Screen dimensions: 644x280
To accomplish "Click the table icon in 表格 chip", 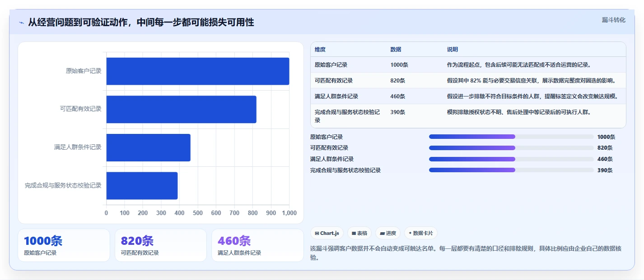I will pyautogui.click(x=354, y=234).
